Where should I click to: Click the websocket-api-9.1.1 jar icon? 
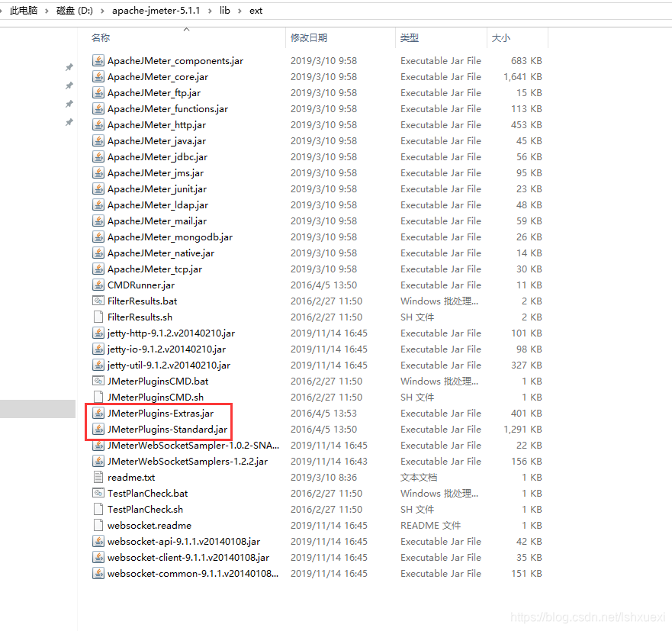pos(98,542)
